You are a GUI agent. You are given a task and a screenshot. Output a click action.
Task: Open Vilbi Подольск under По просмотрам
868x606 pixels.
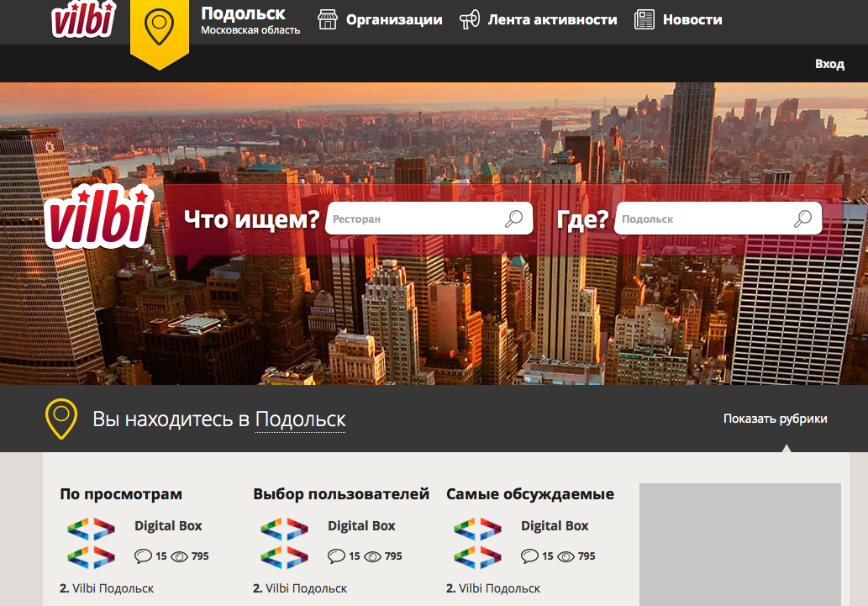tap(113, 588)
